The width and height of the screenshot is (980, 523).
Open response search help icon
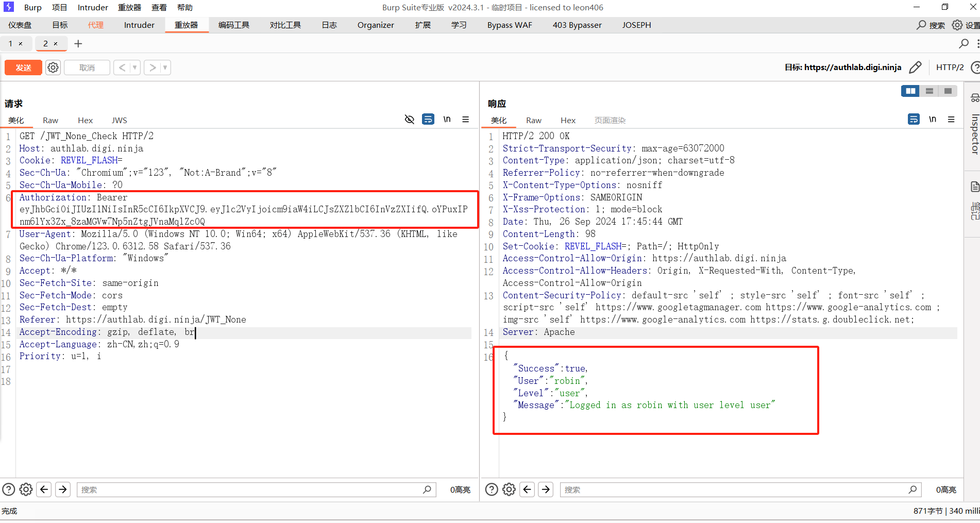click(x=492, y=490)
